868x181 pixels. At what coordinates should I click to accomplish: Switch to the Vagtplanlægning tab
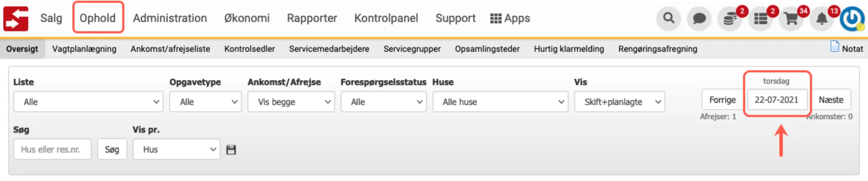(84, 49)
